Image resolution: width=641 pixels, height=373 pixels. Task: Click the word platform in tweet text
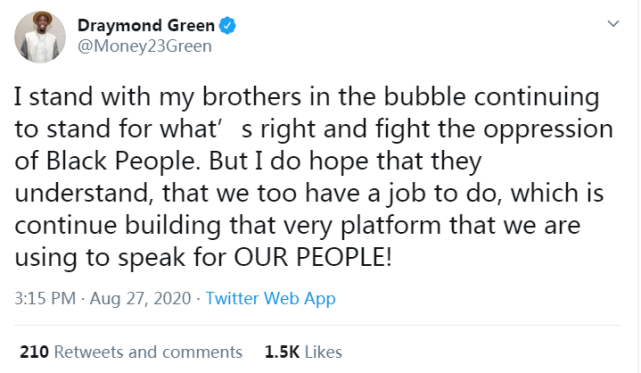(391, 226)
